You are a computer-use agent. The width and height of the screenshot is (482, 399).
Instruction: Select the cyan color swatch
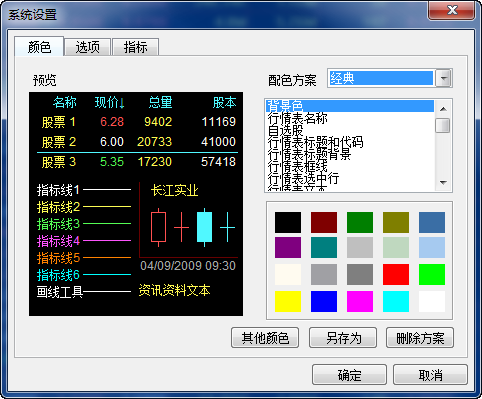click(396, 301)
